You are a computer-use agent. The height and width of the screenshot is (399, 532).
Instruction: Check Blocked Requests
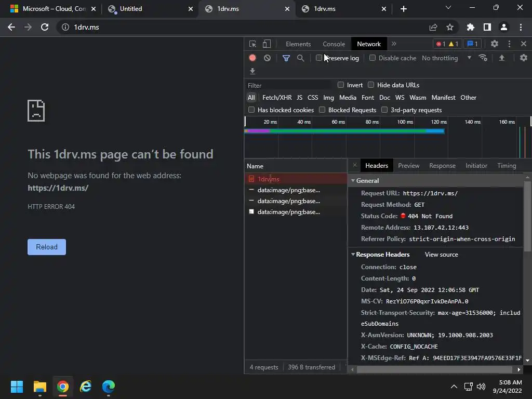coord(322,110)
